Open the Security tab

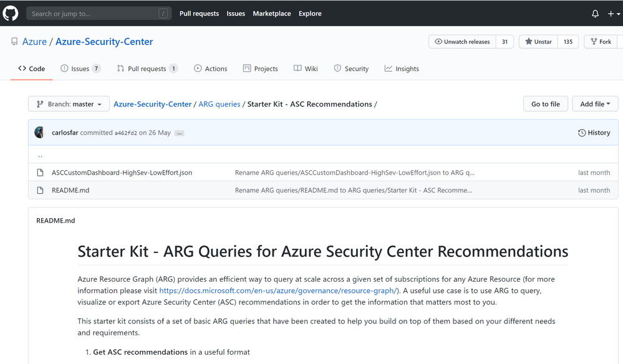351,69
